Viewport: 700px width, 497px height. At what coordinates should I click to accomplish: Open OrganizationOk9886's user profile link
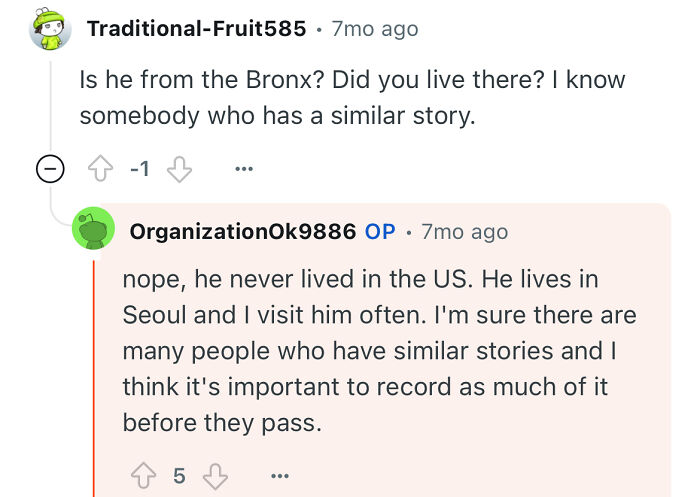tap(243, 232)
